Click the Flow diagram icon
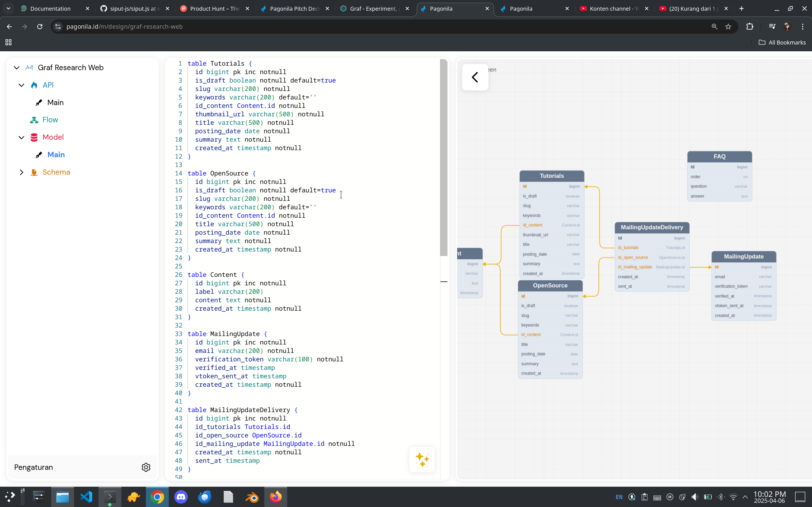 click(x=34, y=120)
